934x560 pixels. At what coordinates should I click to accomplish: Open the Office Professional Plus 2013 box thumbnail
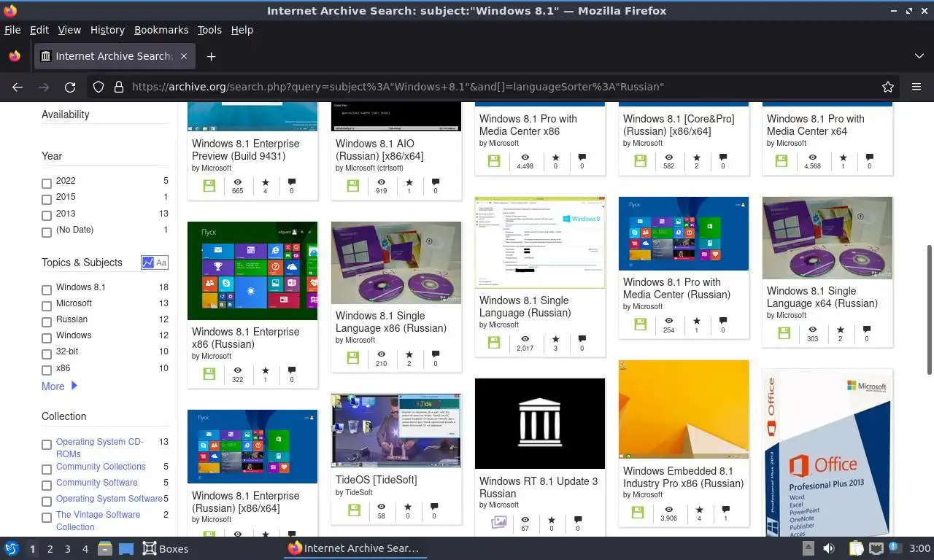(827, 453)
